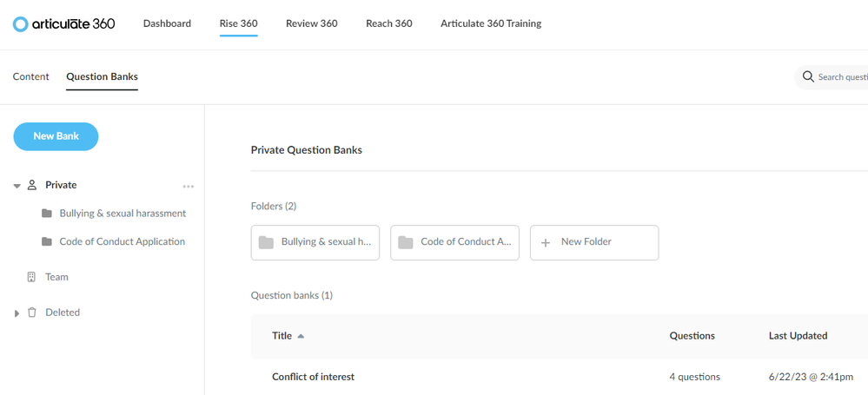
Task: Open the Conflict of interest question bank
Action: [313, 377]
